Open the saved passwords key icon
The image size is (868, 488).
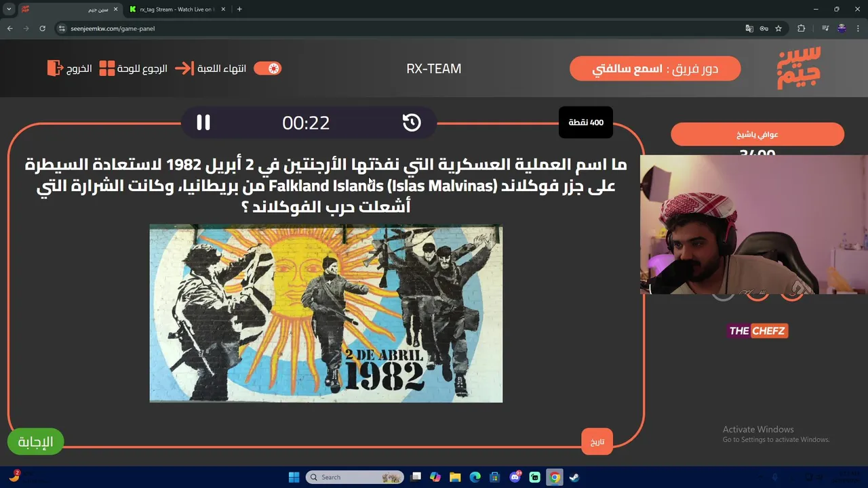[764, 28]
